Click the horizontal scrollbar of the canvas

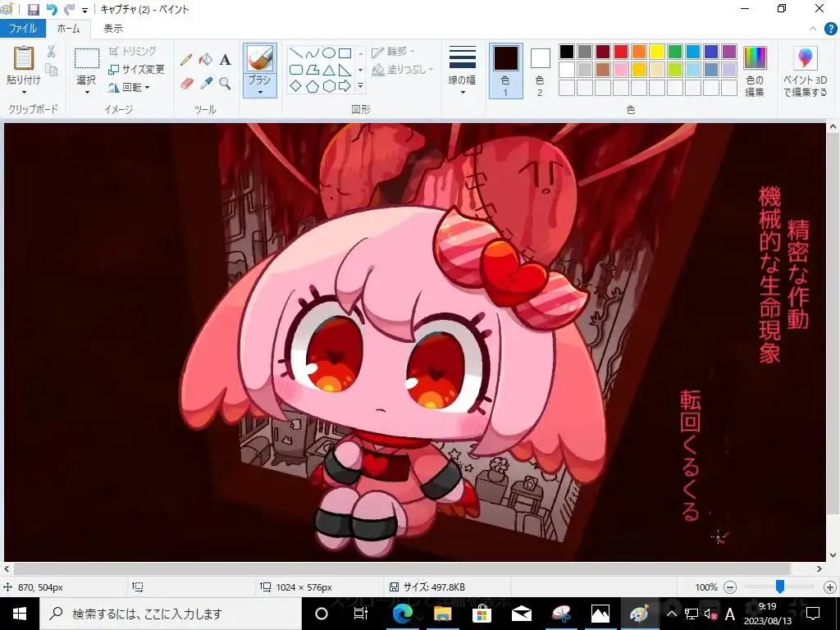click(402, 568)
